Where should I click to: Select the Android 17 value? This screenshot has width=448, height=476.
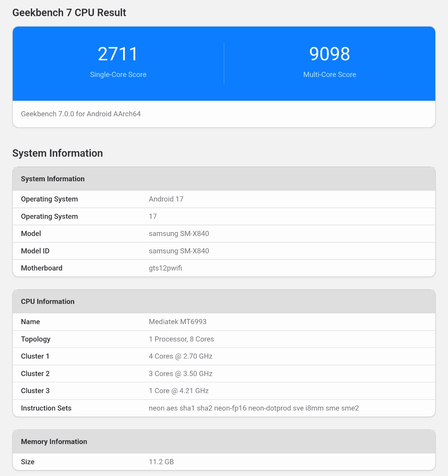166,199
